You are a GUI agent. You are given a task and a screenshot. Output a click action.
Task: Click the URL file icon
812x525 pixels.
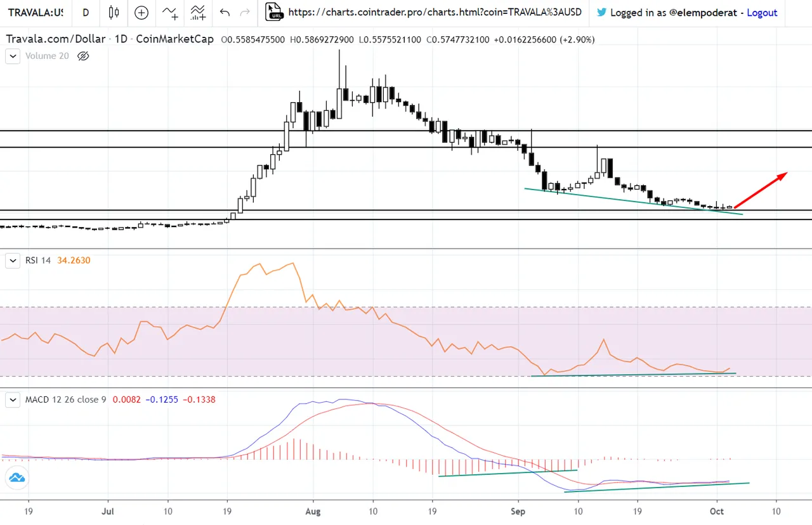tap(274, 11)
